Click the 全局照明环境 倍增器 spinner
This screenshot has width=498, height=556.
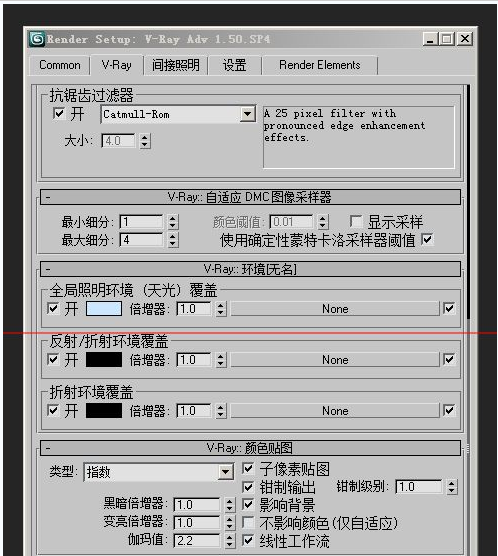221,309
